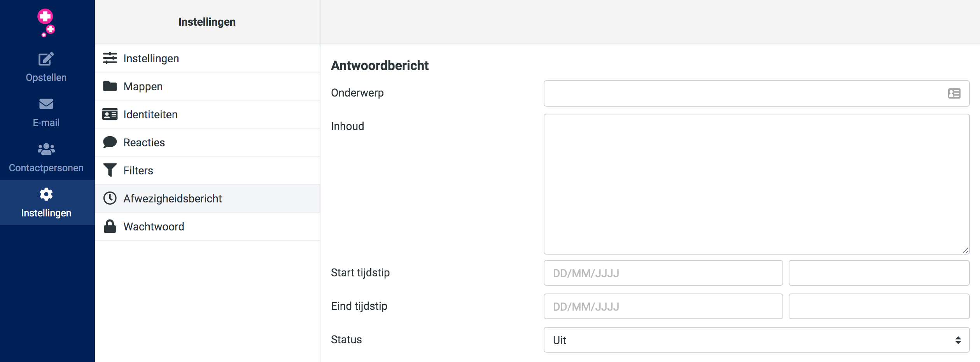Click the Inhoud label

tap(347, 126)
